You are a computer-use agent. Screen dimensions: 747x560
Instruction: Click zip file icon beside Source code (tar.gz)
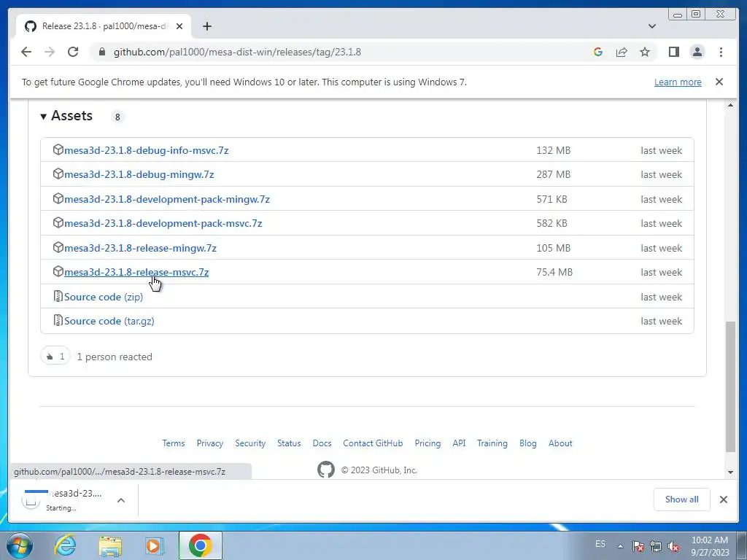pyautogui.click(x=58, y=321)
